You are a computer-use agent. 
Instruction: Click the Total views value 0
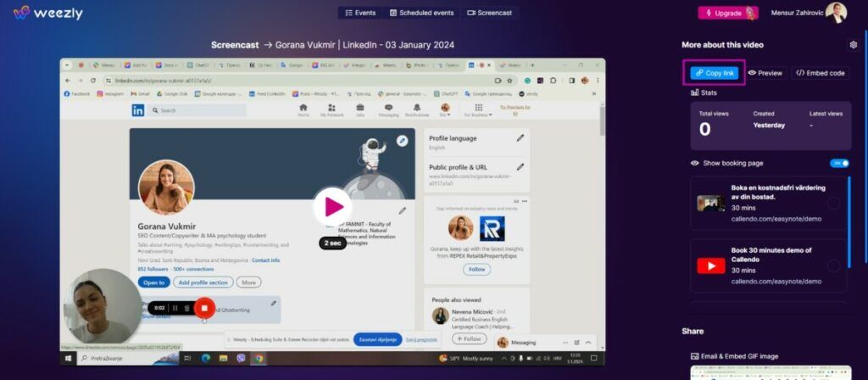pos(704,129)
